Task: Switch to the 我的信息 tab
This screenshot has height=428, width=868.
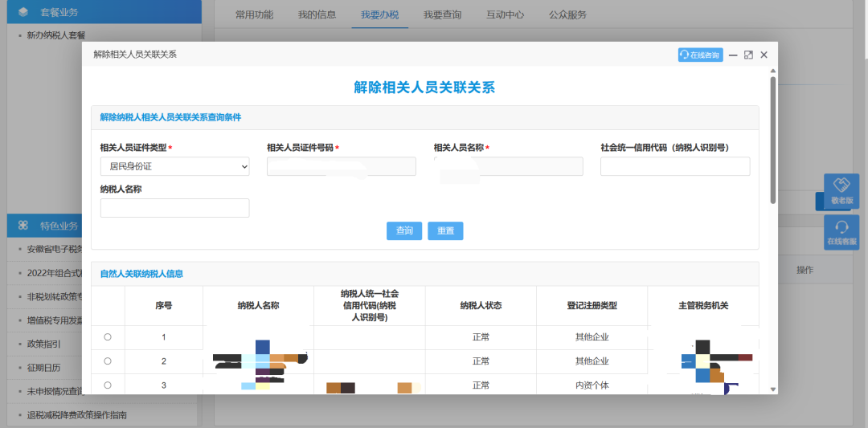Action: 317,14
